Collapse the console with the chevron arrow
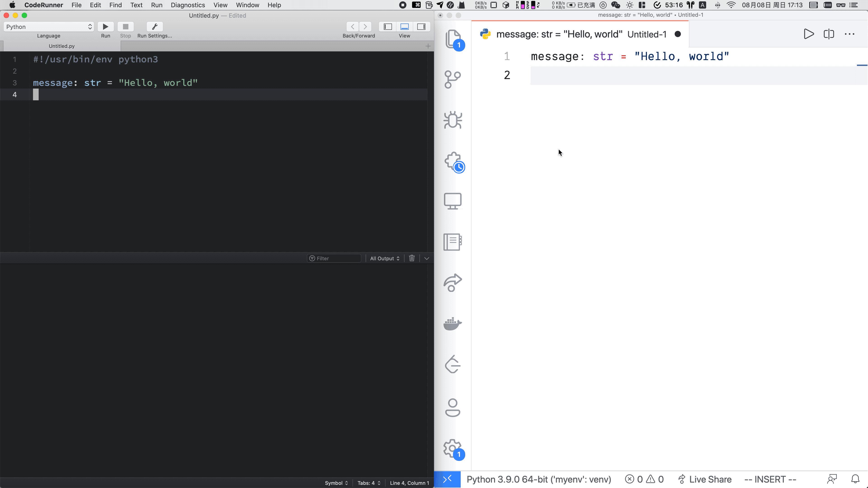Viewport: 868px width, 488px height. (x=427, y=258)
